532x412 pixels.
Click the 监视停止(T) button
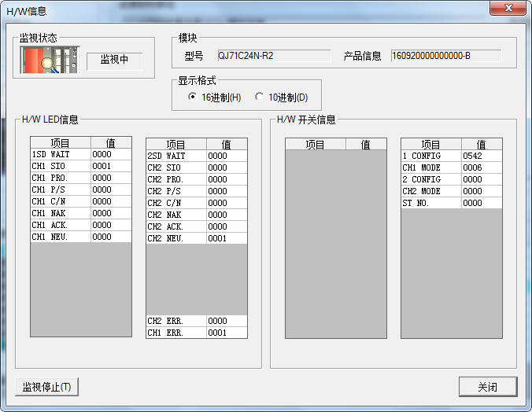pos(47,387)
